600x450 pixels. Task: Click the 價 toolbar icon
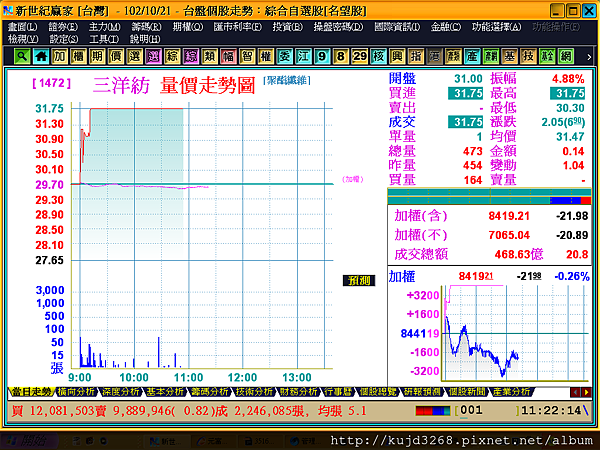click(x=116, y=57)
